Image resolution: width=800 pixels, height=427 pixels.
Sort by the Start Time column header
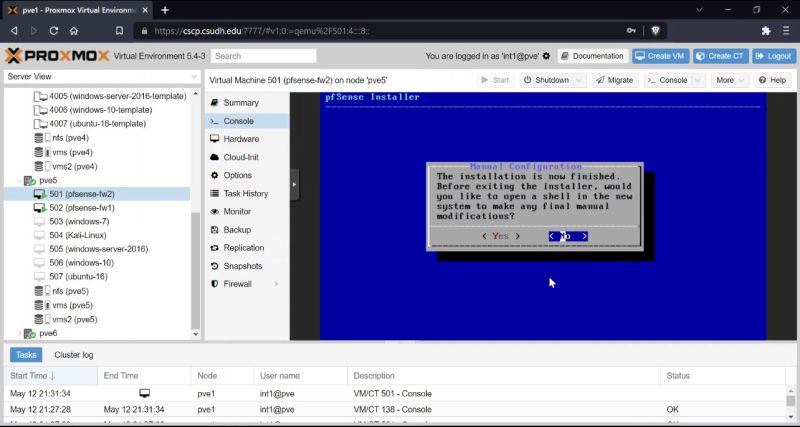51,375
